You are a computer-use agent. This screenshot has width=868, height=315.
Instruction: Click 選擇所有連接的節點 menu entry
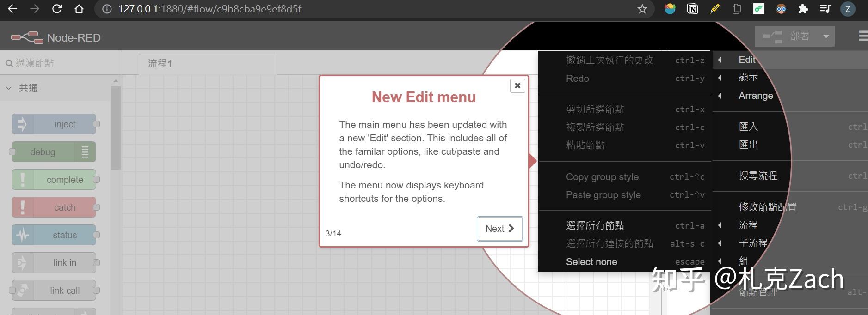tap(625, 243)
